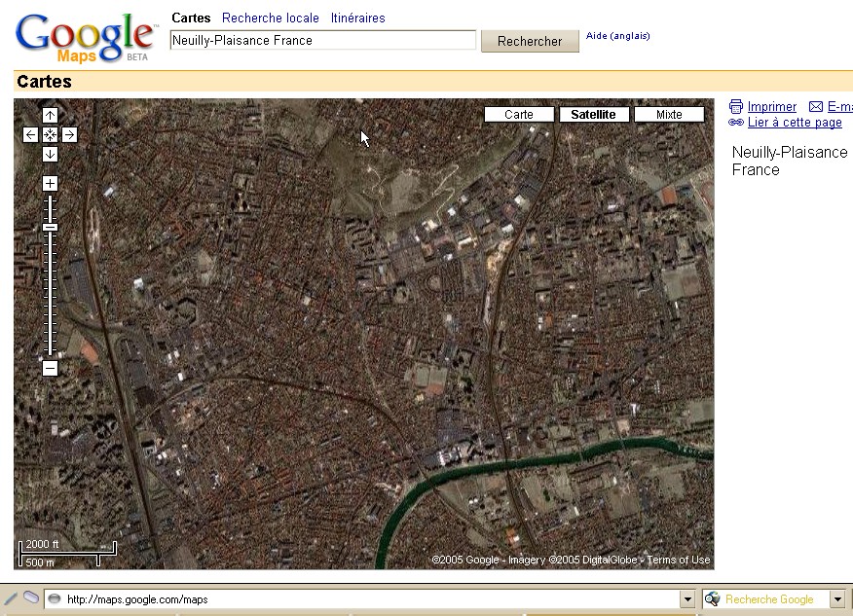This screenshot has width=853, height=616.
Task: Expand the address bar history dropdown
Action: (x=687, y=599)
